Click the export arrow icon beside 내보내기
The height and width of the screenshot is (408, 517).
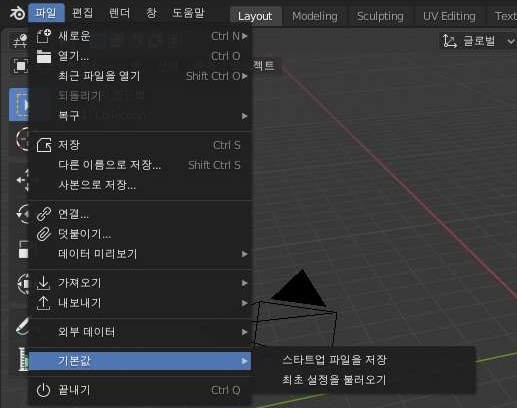pyautogui.click(x=43, y=303)
